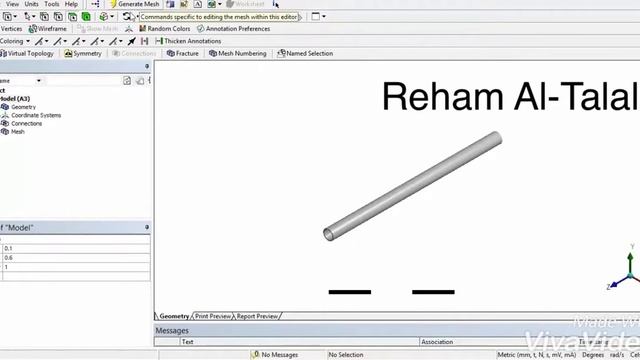Select the face selection filter icon
Screen dimensions: 640x360
tap(72, 17)
